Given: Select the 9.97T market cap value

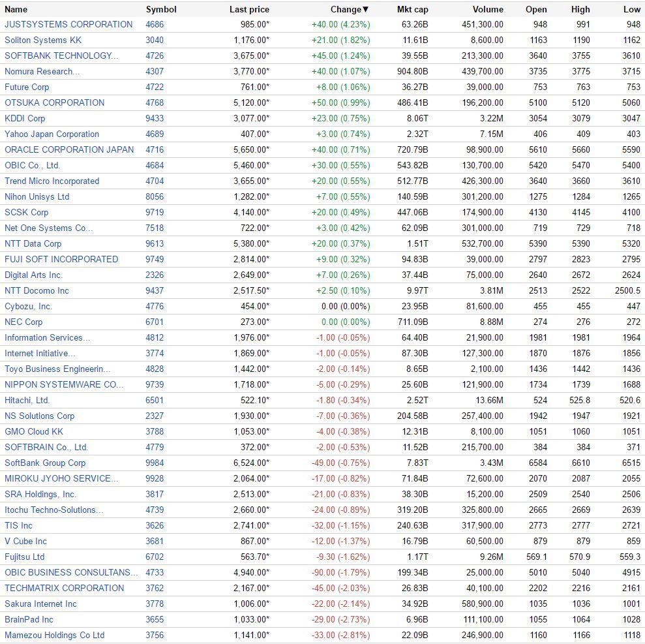Looking at the screenshot, I should [417, 290].
